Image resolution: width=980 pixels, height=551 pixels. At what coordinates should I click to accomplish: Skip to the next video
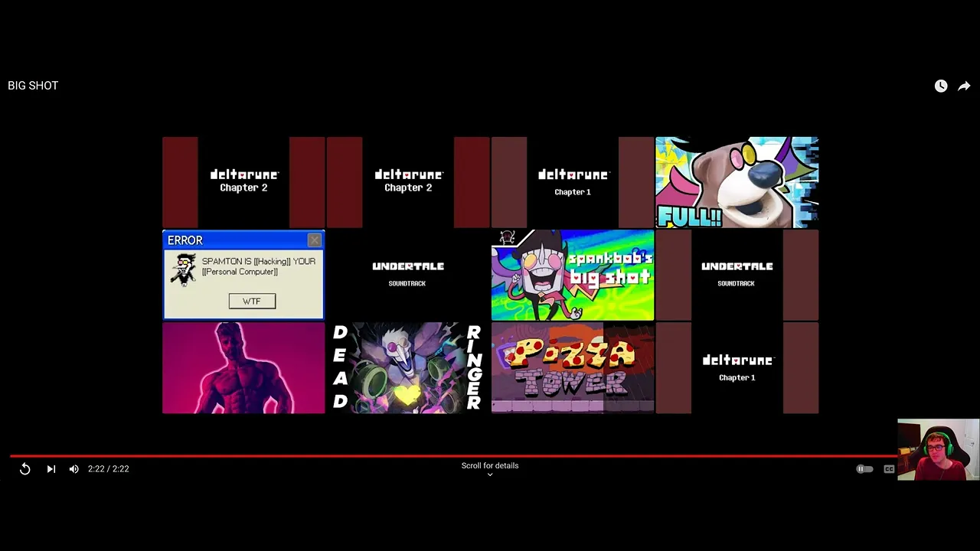51,469
